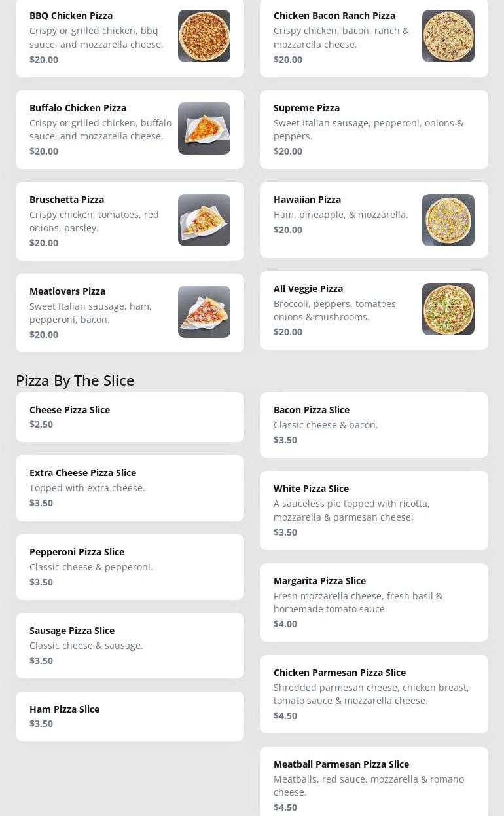Image resolution: width=504 pixels, height=816 pixels.
Task: Click the Cheese Pizza Slice title
Action: pos(69,410)
